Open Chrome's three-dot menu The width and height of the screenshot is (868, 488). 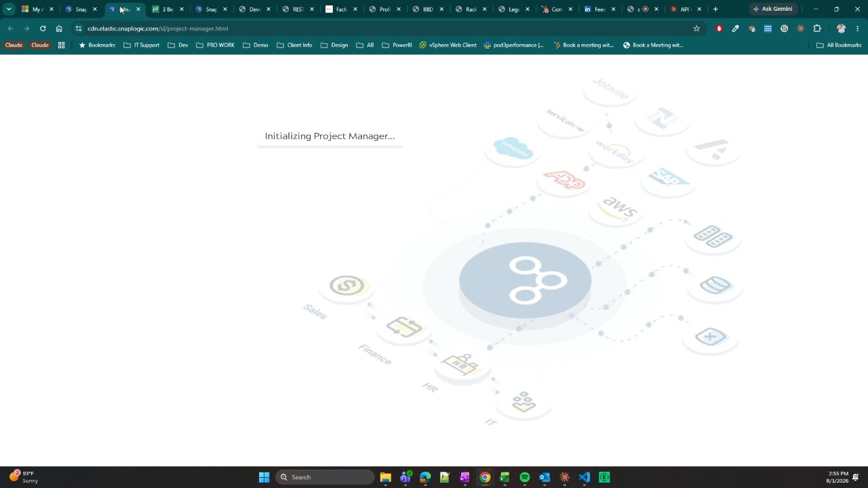(x=857, y=28)
